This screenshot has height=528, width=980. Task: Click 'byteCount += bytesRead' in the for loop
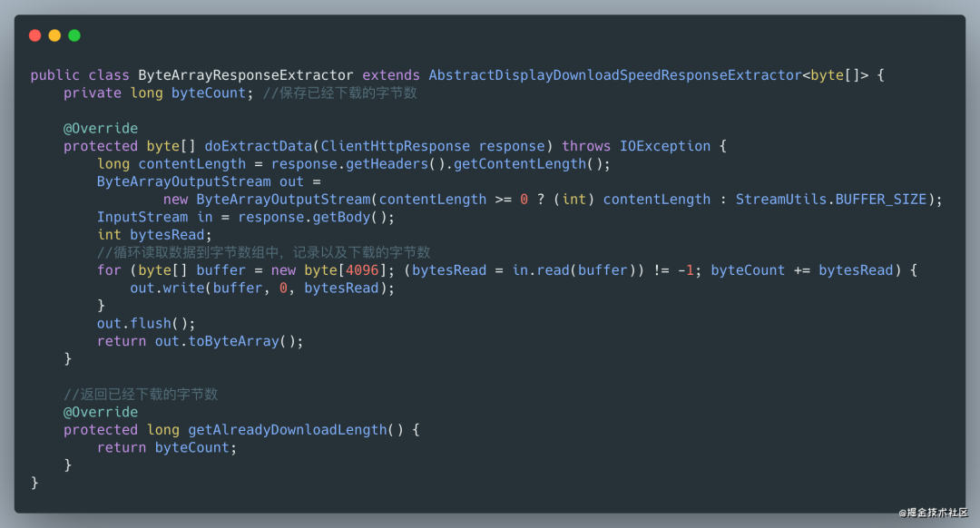point(802,270)
